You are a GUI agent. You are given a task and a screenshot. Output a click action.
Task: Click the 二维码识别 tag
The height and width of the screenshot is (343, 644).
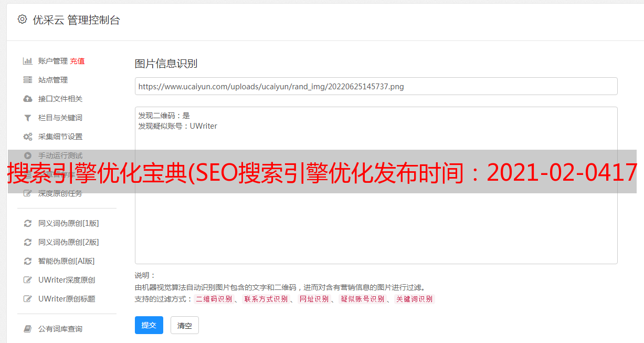pos(214,299)
